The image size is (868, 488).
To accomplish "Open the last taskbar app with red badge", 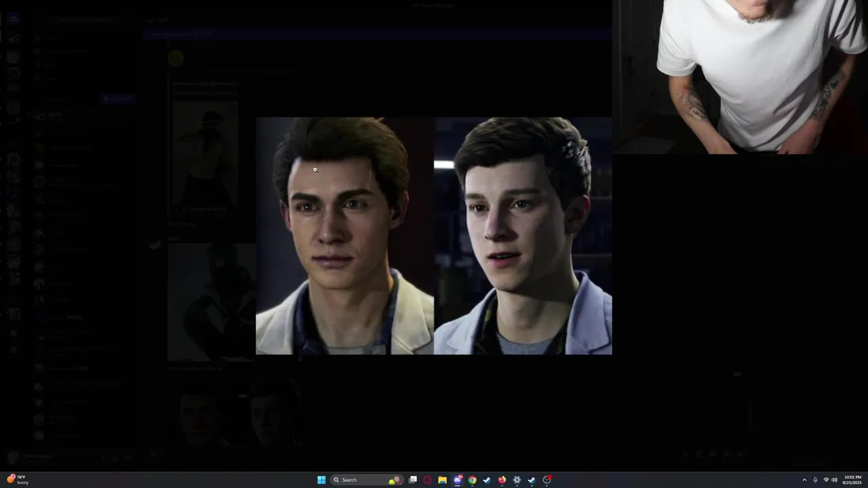I will tap(547, 480).
